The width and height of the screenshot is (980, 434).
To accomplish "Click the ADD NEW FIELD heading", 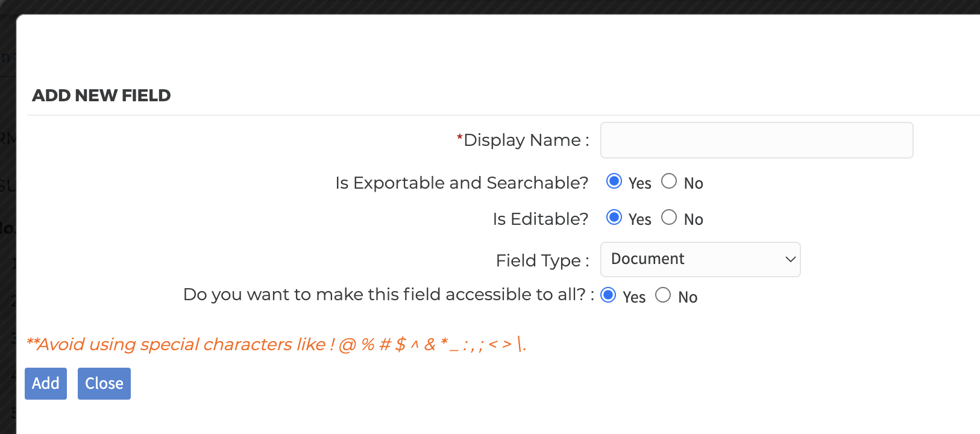I will tap(101, 95).
